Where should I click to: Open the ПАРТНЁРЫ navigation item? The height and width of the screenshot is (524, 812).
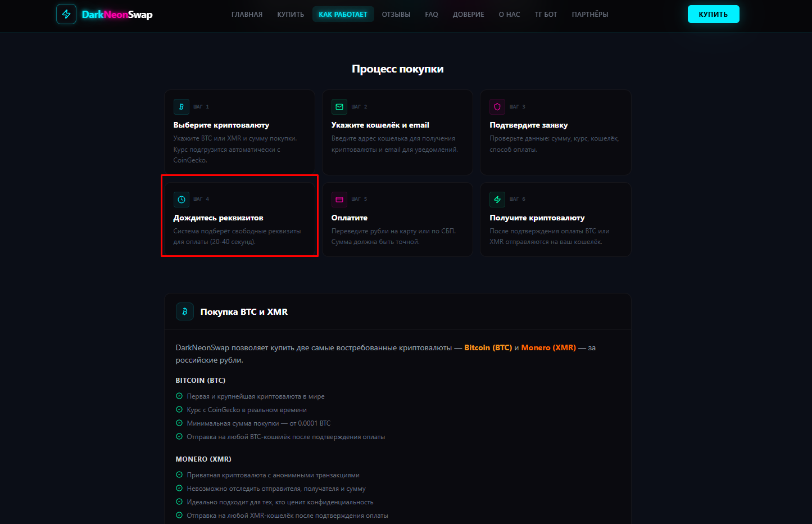(590, 15)
